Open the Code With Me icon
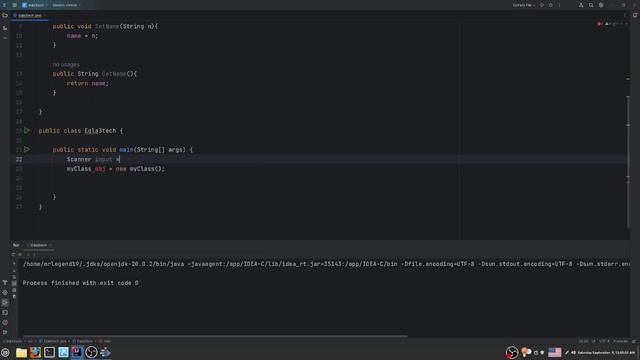Image resolution: width=640 pixels, height=360 pixels. (581, 5)
